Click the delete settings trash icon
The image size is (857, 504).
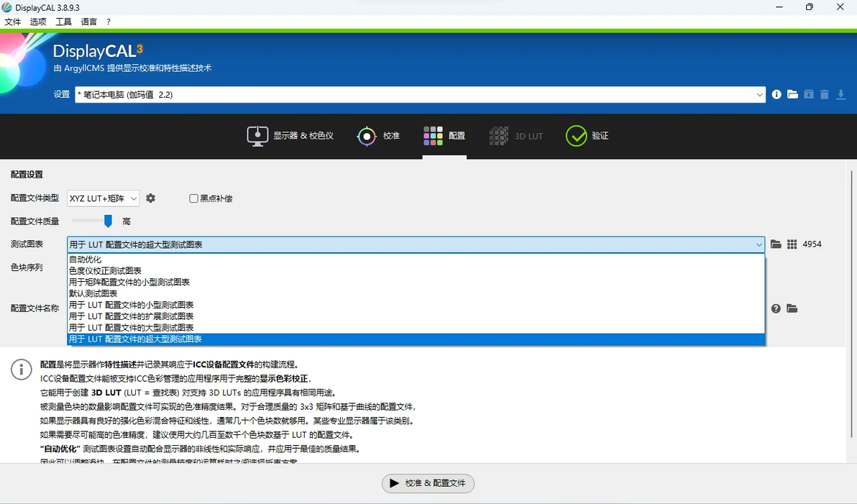pos(825,95)
